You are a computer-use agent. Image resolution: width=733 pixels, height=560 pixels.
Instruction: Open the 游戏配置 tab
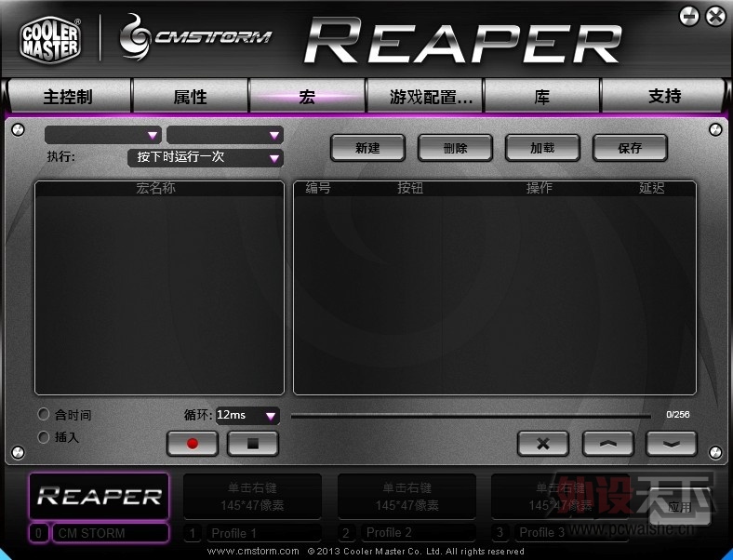(424, 97)
